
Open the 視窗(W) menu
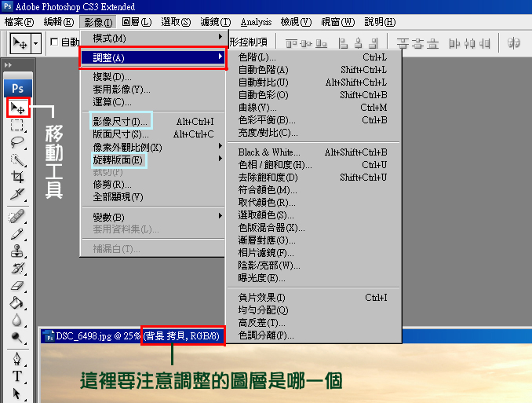coord(338,22)
